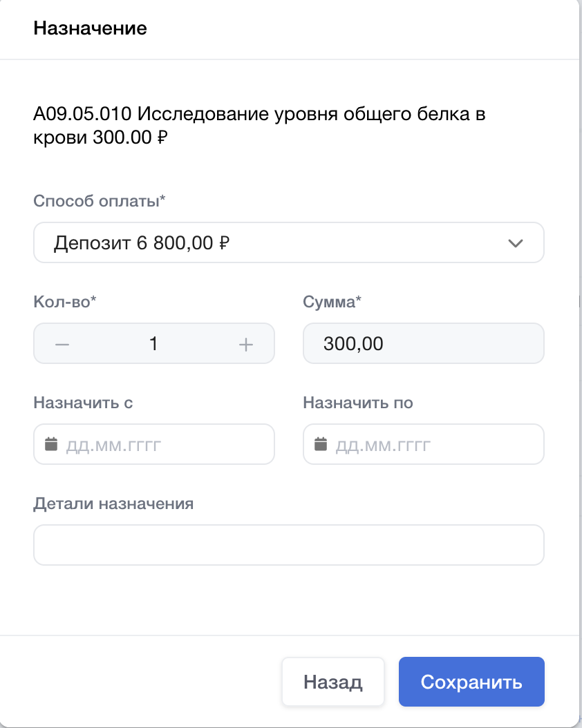Click the "Сумма*" label
Image resolution: width=582 pixels, height=728 pixels.
coord(332,302)
